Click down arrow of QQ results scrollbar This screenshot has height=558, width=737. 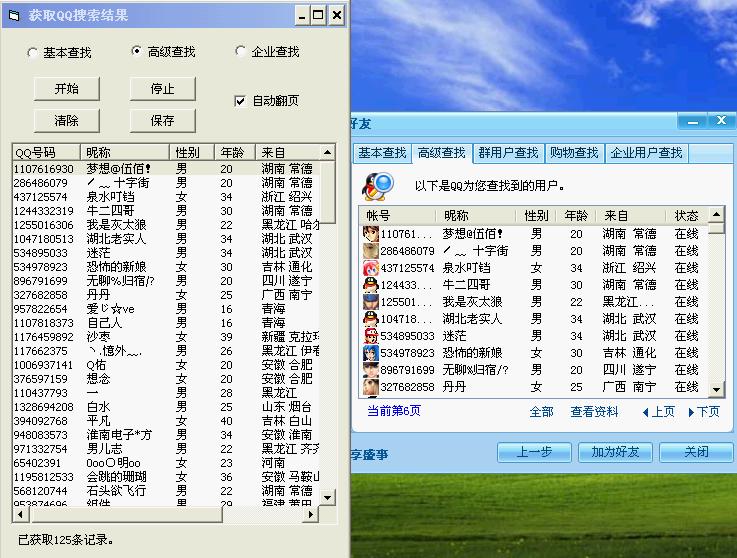(x=716, y=389)
